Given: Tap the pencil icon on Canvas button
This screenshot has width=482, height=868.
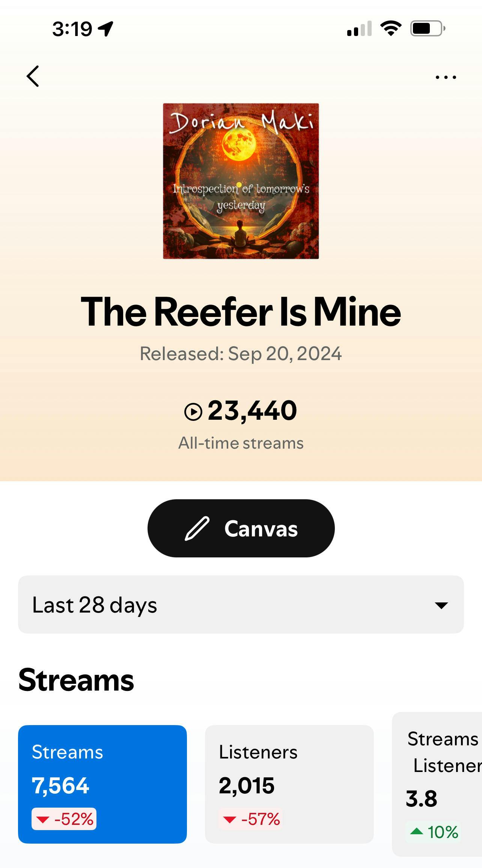Looking at the screenshot, I should point(197,528).
